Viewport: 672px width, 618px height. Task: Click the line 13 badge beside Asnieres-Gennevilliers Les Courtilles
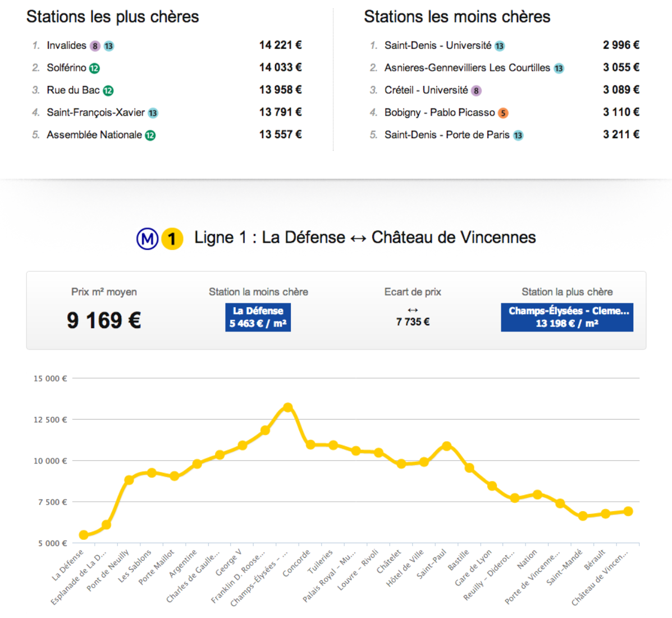(559, 69)
